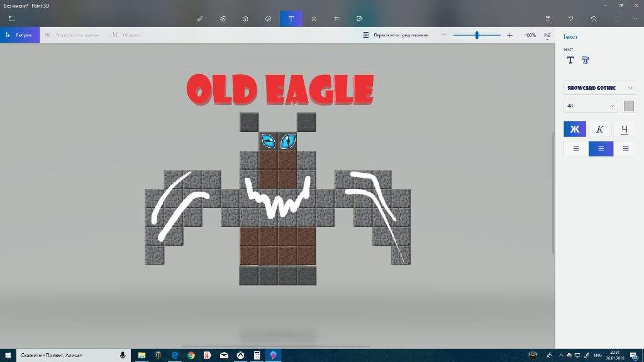Open Microsoft Edge from the taskbar
Image resolution: width=644 pixels, height=362 pixels.
tap(175, 356)
